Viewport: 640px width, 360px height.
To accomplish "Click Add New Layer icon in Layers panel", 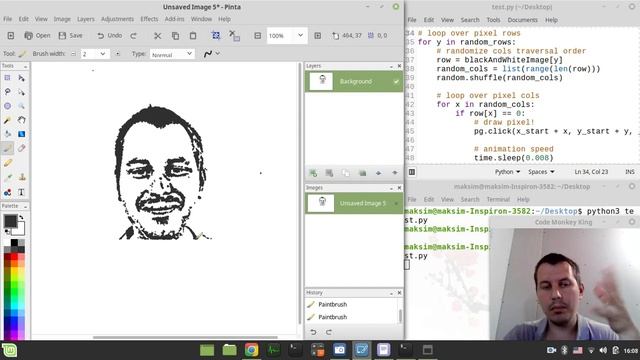I will 313,173.
